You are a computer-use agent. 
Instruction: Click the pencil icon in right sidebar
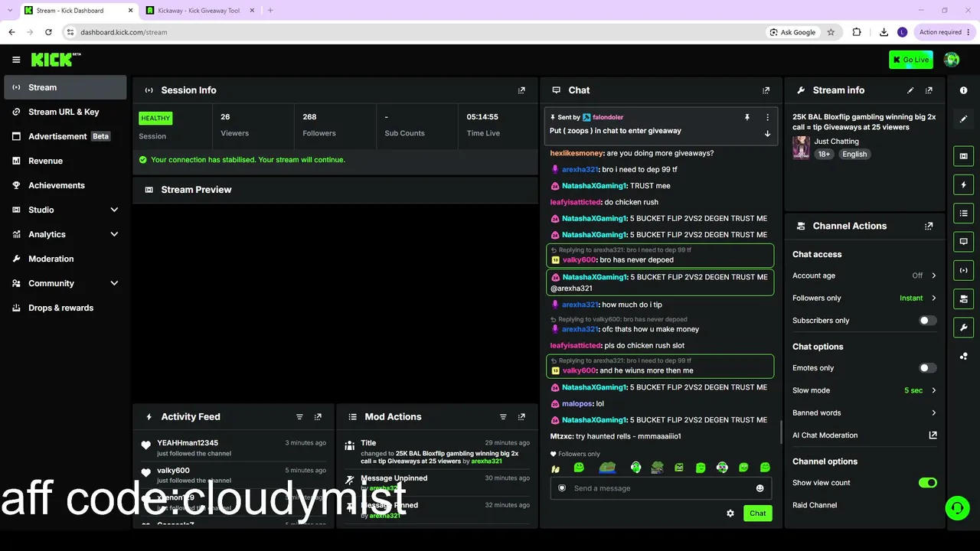(x=963, y=119)
